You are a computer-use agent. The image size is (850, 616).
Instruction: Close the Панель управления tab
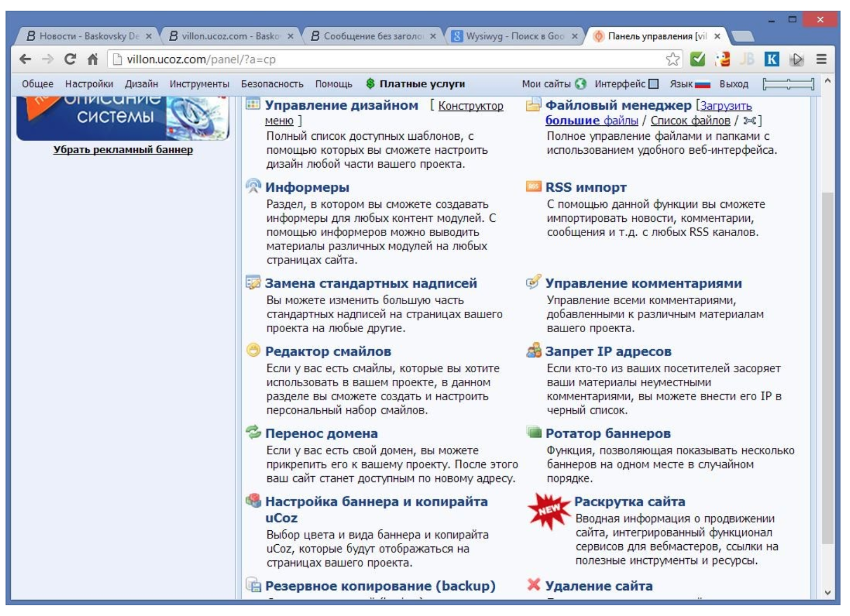pyautogui.click(x=717, y=36)
